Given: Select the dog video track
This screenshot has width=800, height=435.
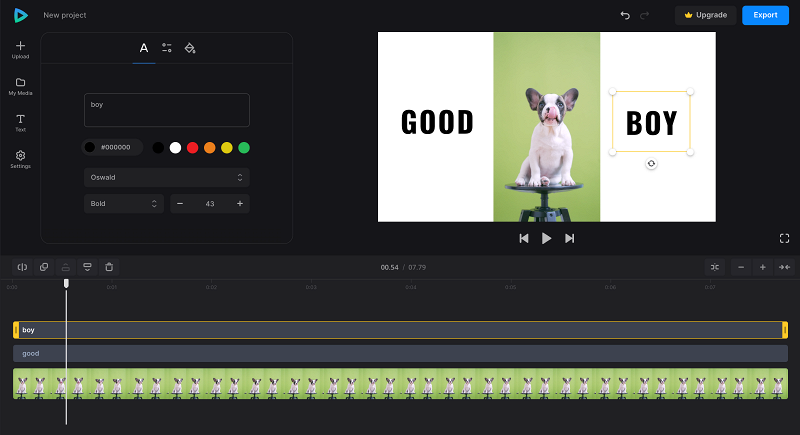Looking at the screenshot, I should pyautogui.click(x=401, y=383).
